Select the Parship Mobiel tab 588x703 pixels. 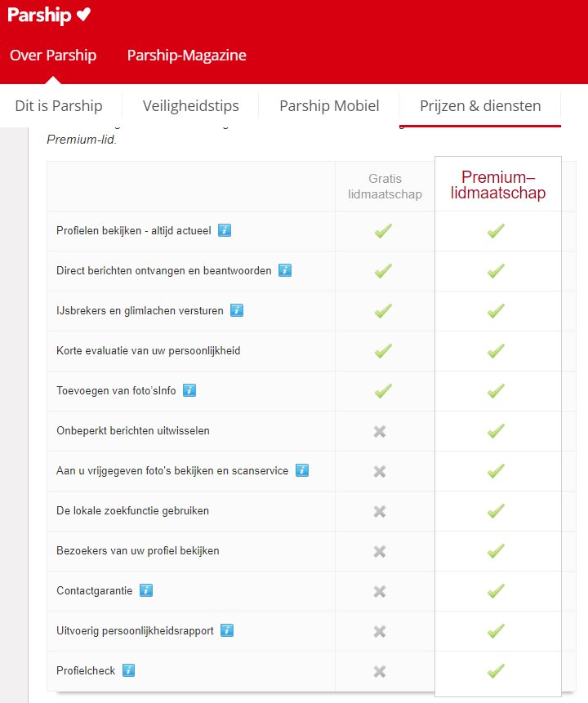pos(329,105)
